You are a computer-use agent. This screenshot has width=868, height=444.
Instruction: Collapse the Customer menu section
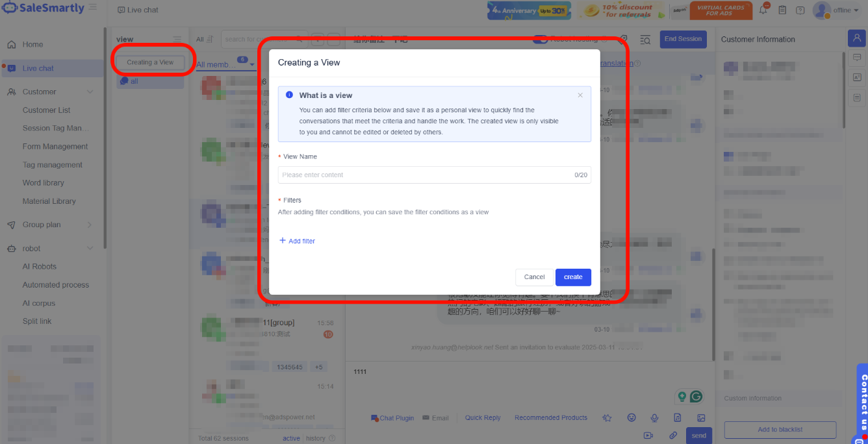90,92
